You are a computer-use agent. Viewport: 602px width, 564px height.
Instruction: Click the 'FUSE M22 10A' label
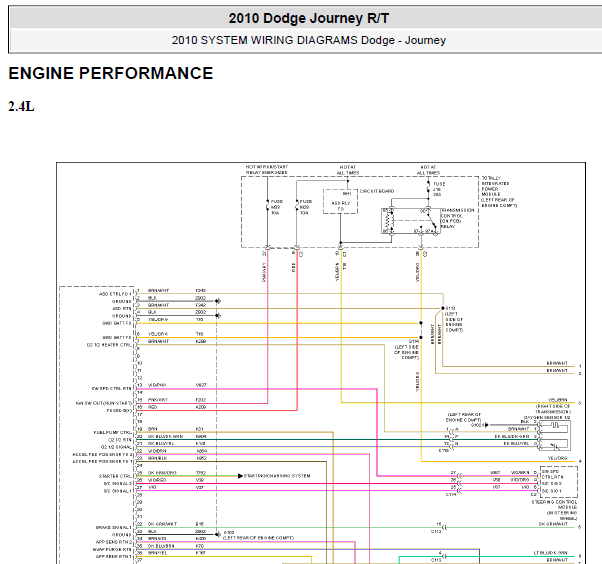(276, 207)
